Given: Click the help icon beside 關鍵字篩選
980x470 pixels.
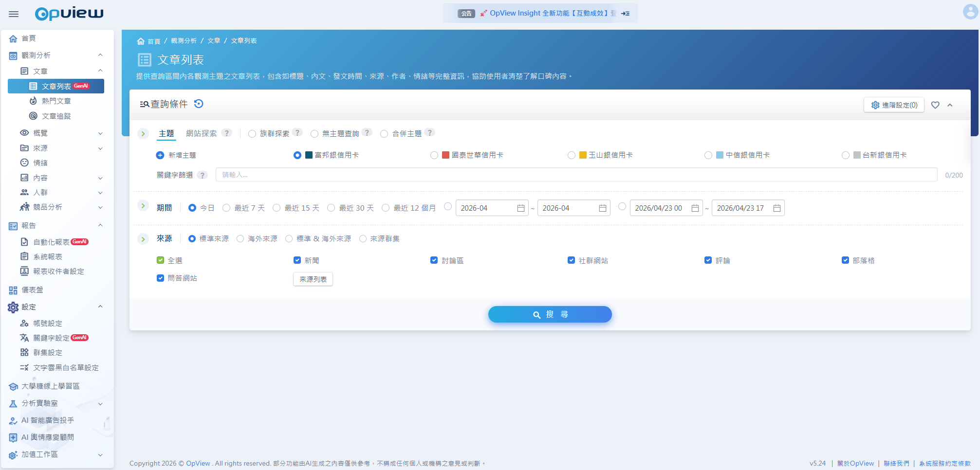Looking at the screenshot, I should [x=203, y=175].
